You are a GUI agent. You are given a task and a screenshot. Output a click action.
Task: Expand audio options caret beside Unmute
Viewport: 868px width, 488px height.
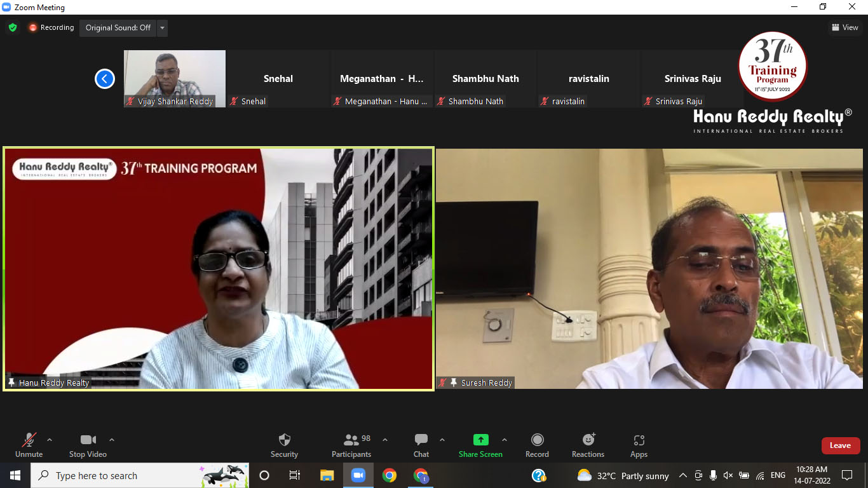(50, 440)
